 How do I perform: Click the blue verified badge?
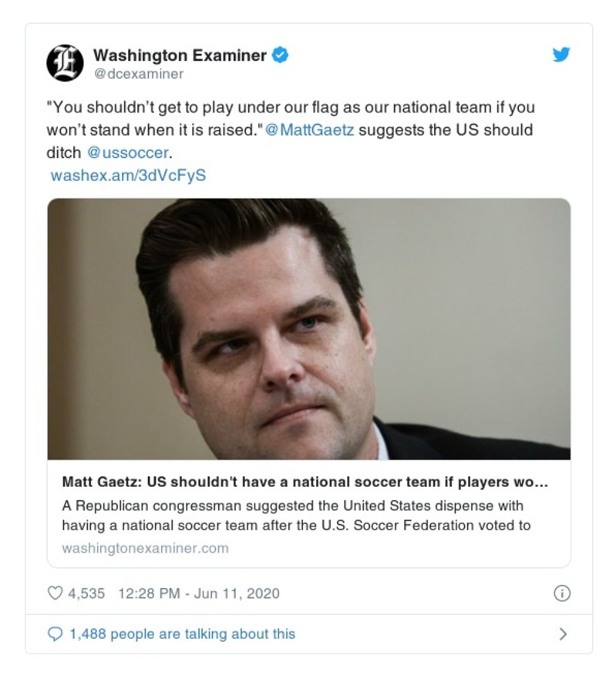tap(281, 55)
